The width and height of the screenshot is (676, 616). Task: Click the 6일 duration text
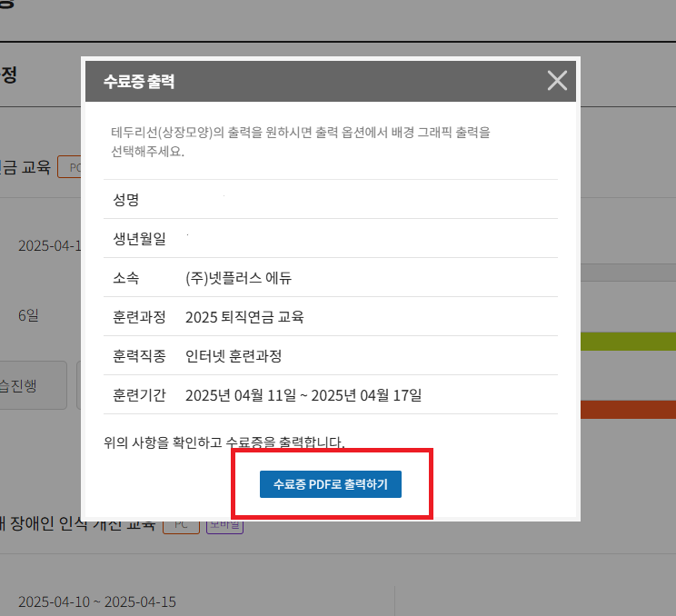point(29,316)
